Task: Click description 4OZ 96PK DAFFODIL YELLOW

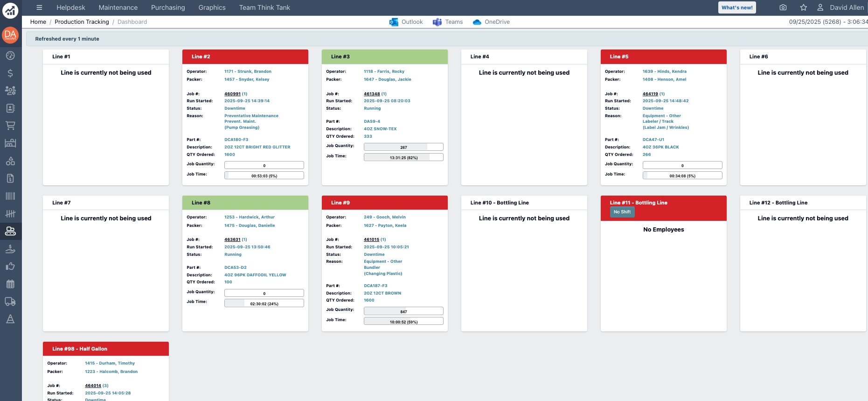Action: point(255,275)
